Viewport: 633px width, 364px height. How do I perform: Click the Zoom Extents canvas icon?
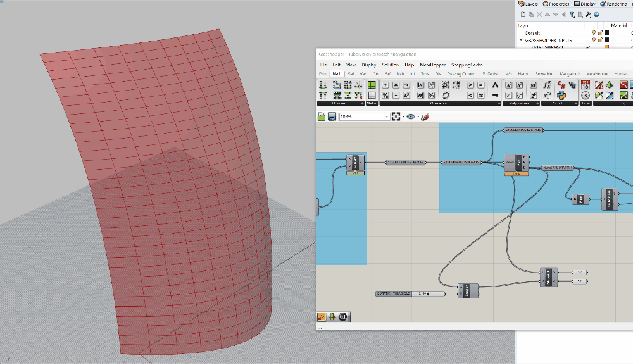pos(397,116)
